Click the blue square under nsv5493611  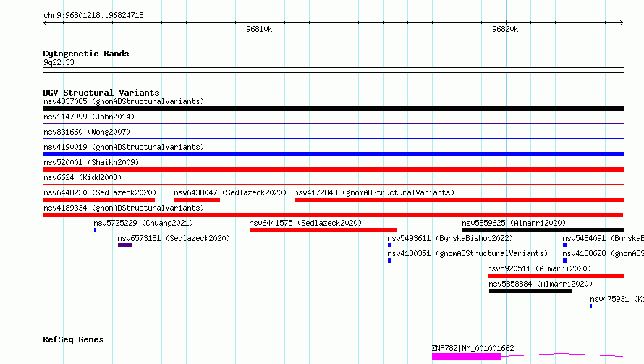(x=389, y=245)
